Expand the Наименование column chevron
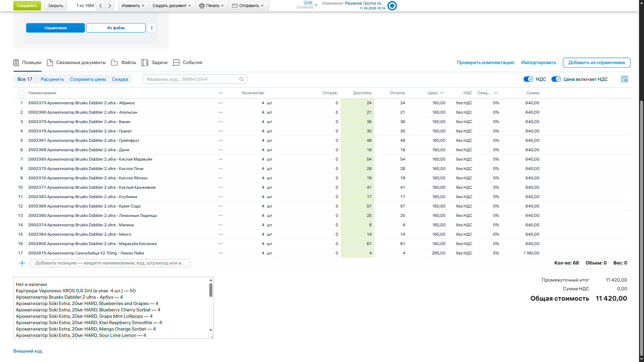Image resolution: width=644 pixels, height=362 pixels. 221,93
